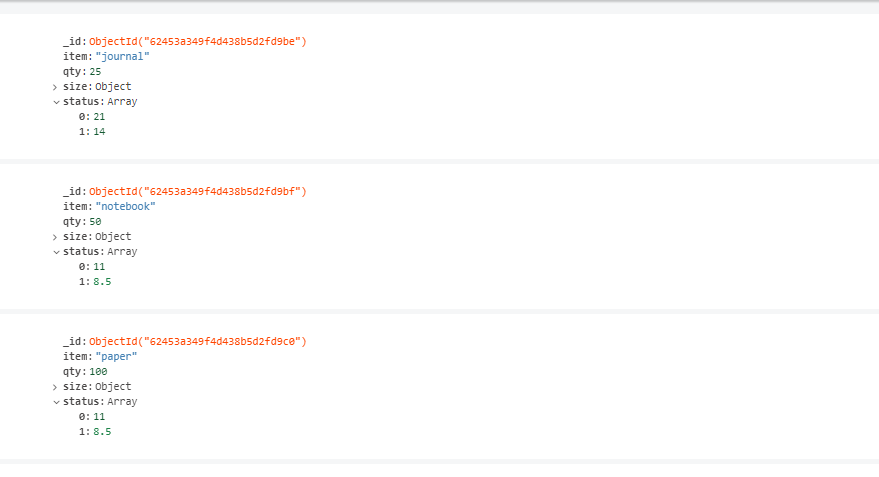Expand the size Object in paper document
This screenshot has height=477, width=879.
pos(55,387)
